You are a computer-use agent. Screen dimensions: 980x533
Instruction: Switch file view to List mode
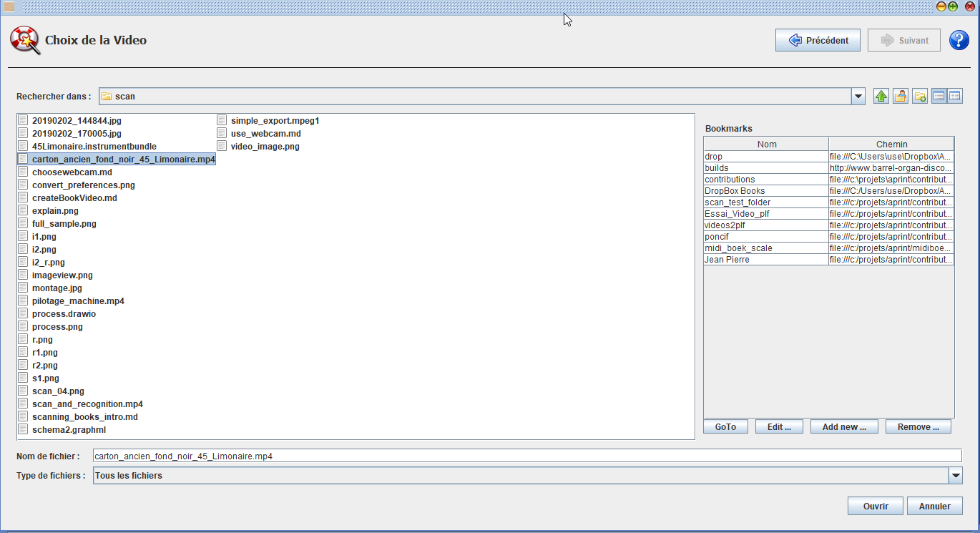point(939,96)
